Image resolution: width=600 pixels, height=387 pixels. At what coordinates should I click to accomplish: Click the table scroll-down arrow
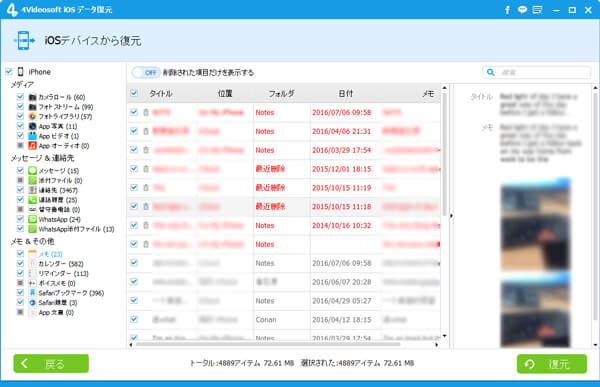(444, 336)
